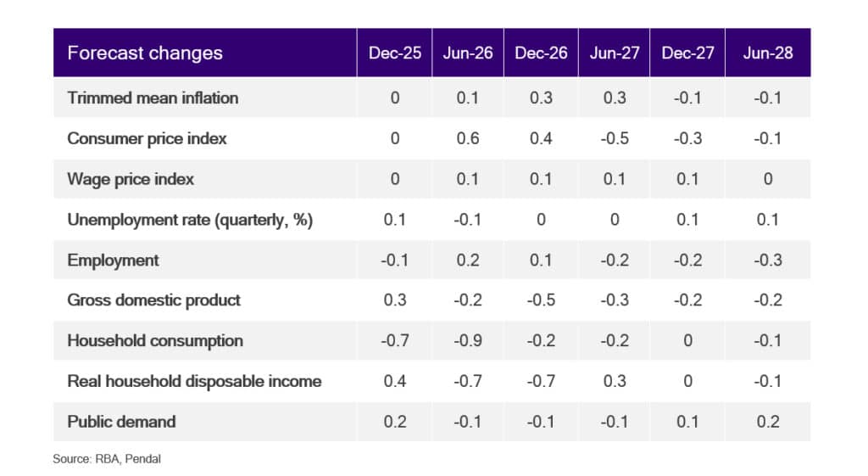Click the Gross domestic product row label
The width and height of the screenshot is (868, 476).
click(x=154, y=300)
